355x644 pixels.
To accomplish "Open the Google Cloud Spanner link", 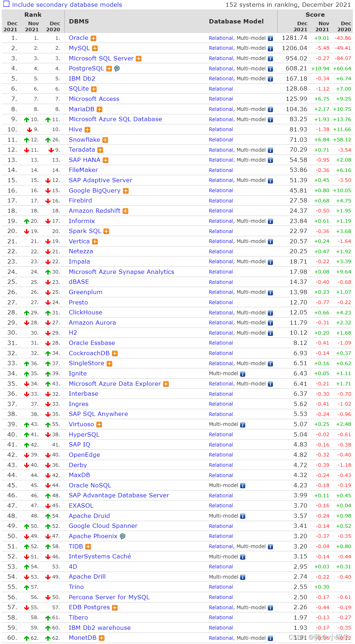I will [x=103, y=526].
